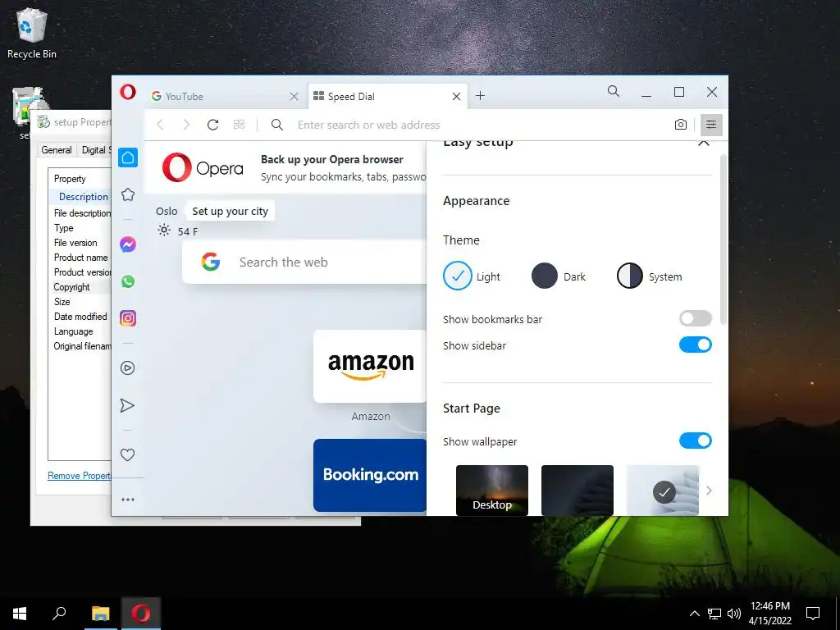840x630 pixels.
Task: Enable Show bookmarks bar toggle
Action: [696, 319]
